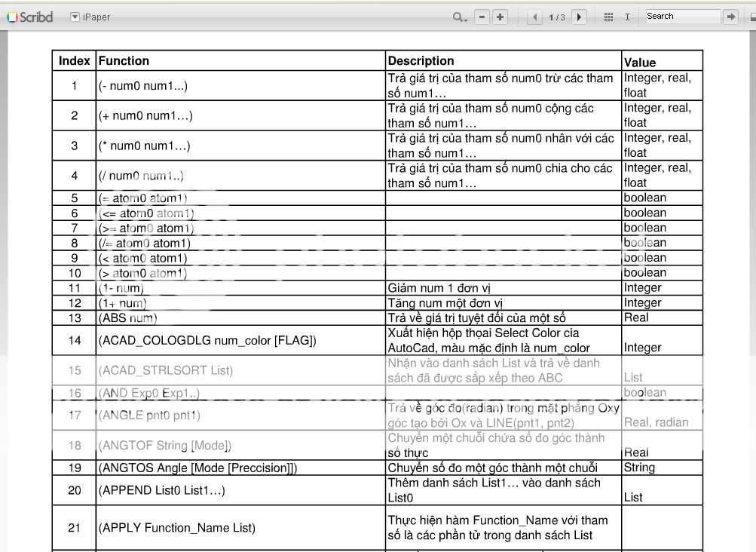Select the cell "(/ num0 num1..)"
Image resolution: width=756 pixels, height=552 pixels.
pyautogui.click(x=240, y=176)
